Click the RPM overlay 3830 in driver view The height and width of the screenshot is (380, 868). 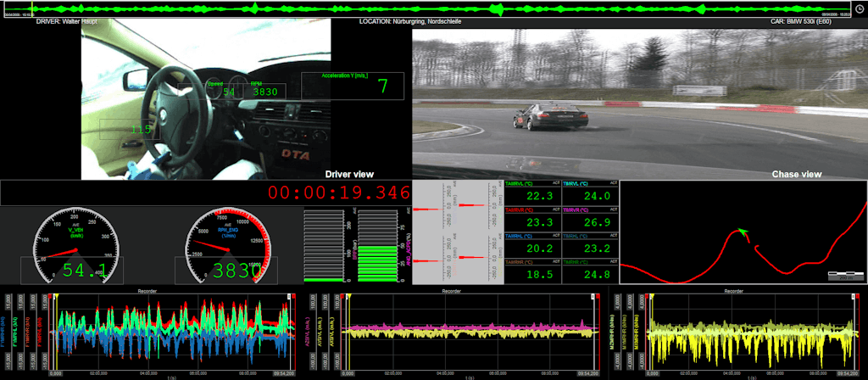[264, 92]
